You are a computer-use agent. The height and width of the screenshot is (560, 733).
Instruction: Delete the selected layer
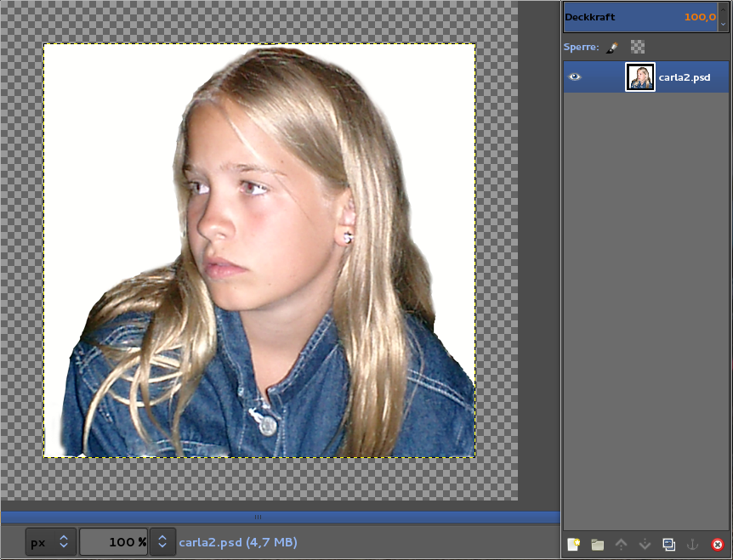coord(717,545)
